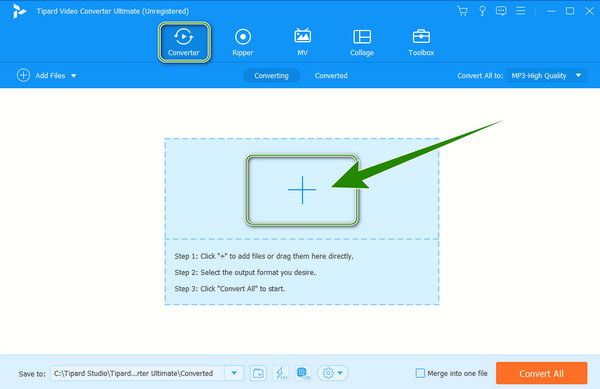
Task: Maximize the Tipard window
Action: click(570, 11)
